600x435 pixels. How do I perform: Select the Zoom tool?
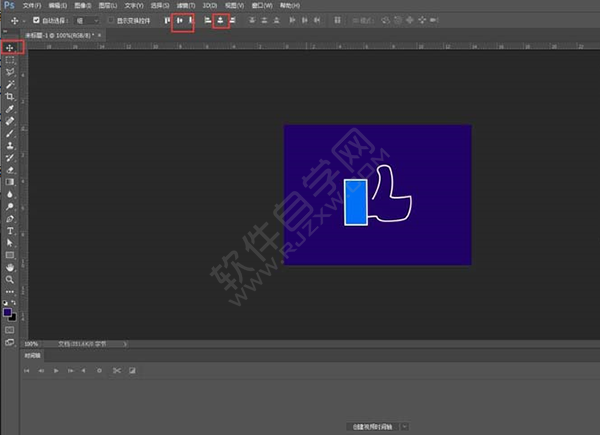coord(10,280)
